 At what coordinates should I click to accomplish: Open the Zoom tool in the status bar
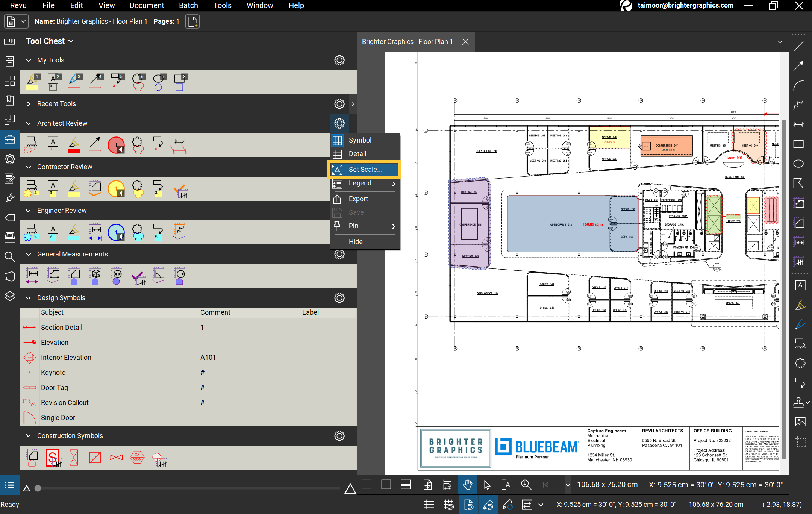(x=526, y=485)
